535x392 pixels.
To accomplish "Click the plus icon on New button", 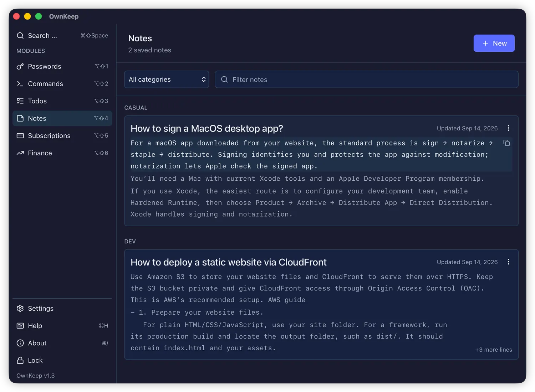I will 485,43.
